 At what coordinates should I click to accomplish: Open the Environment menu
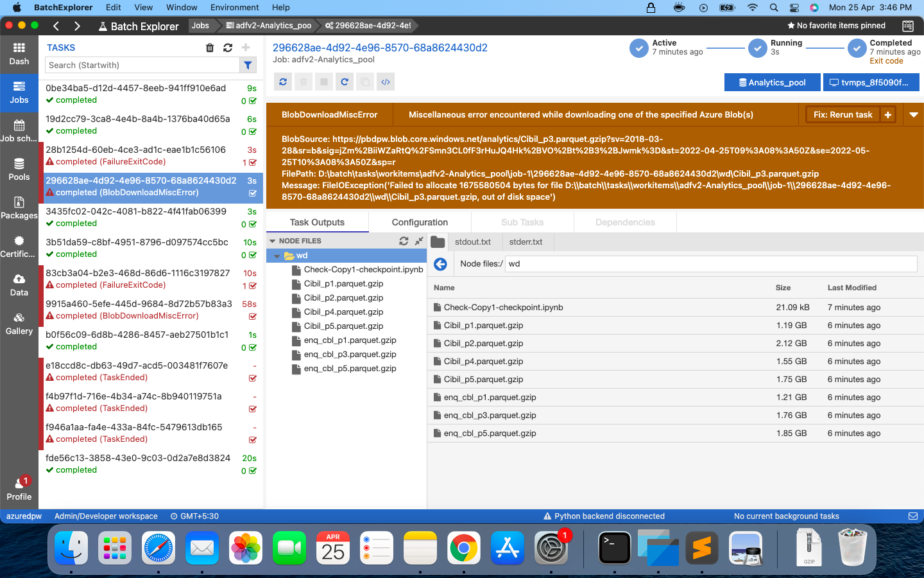[x=234, y=8]
